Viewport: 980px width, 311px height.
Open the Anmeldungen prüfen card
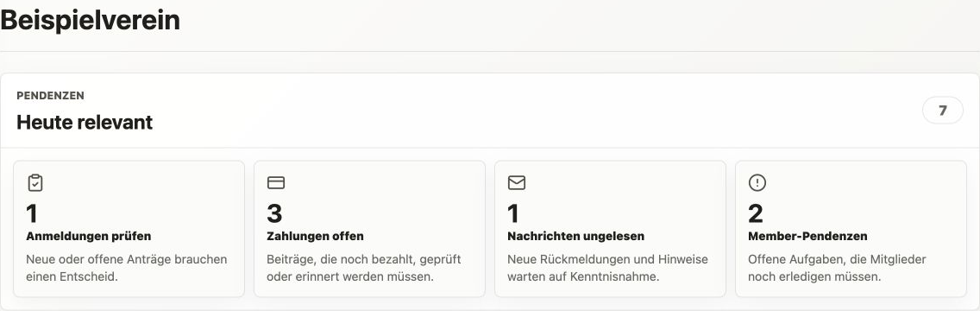129,228
